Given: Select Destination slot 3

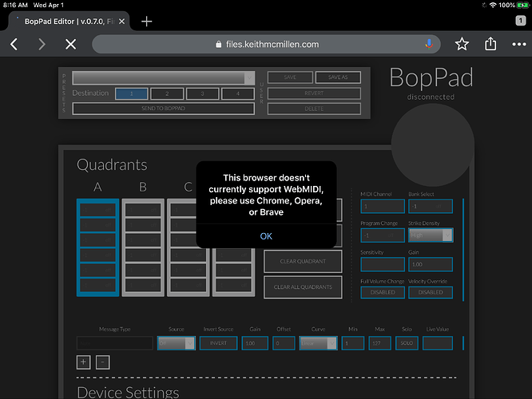Looking at the screenshot, I should pos(203,93).
